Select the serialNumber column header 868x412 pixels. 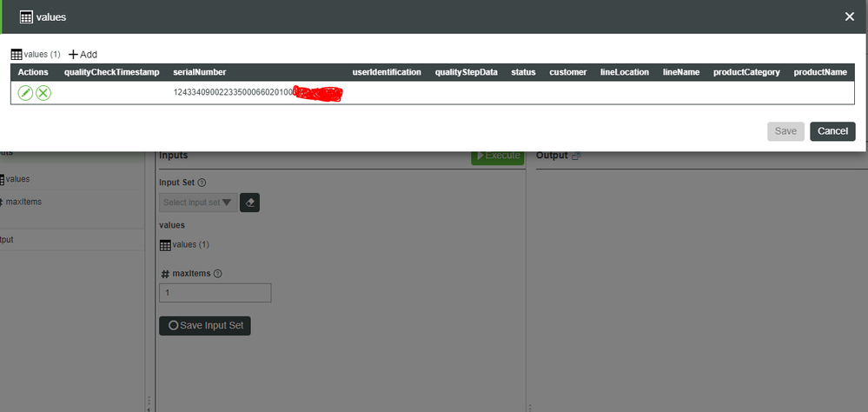click(x=199, y=72)
